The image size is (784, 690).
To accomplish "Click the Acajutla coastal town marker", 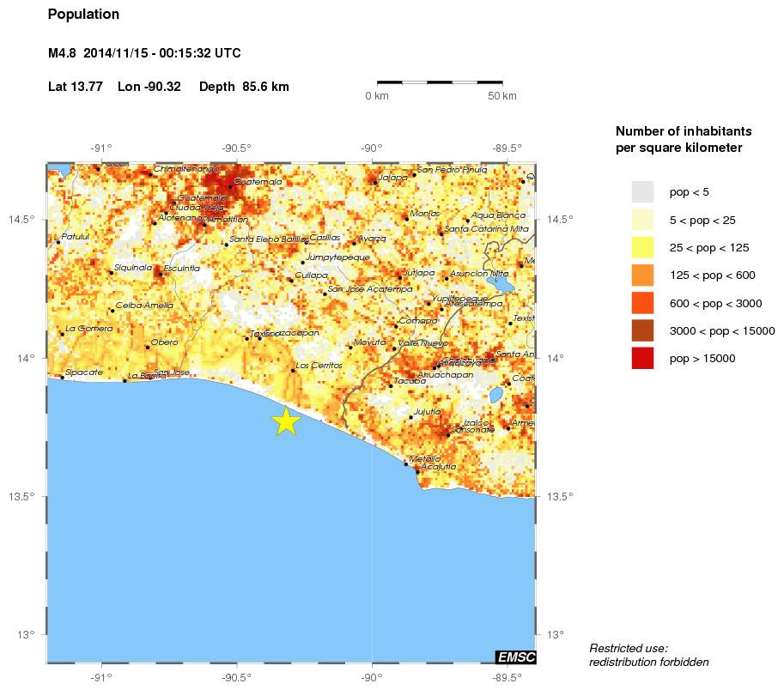I will click(x=419, y=472).
